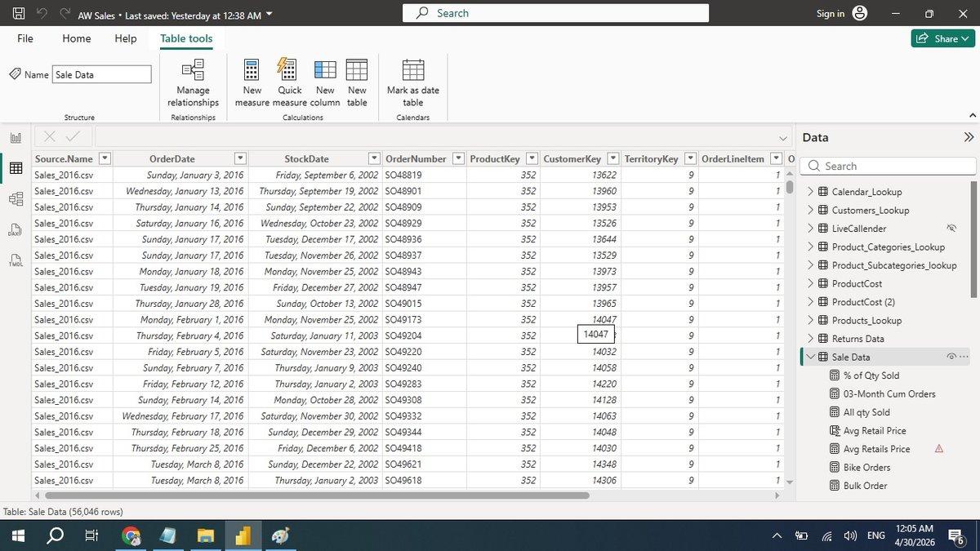
Task: Create a New table
Action: (x=357, y=83)
